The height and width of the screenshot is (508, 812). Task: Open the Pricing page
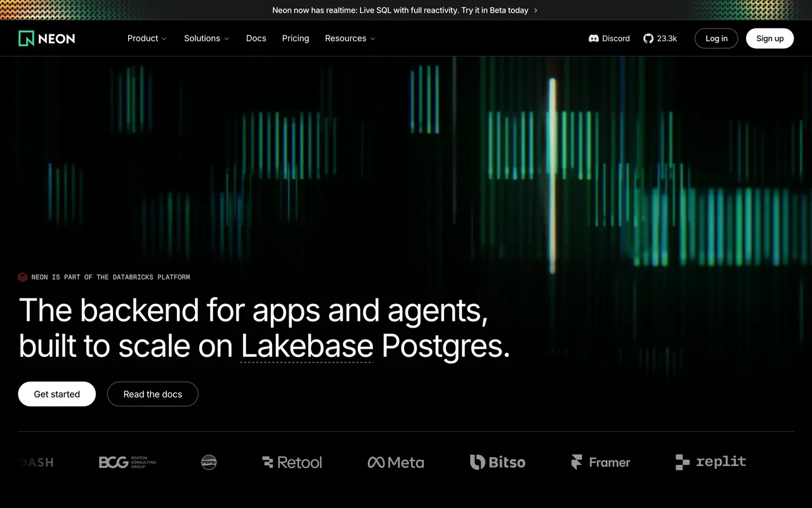click(296, 39)
